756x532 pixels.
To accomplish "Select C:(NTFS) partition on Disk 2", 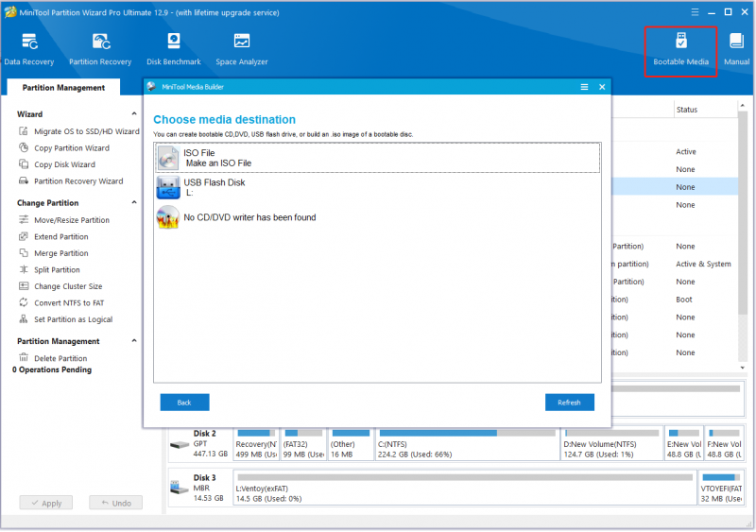I will click(467, 443).
